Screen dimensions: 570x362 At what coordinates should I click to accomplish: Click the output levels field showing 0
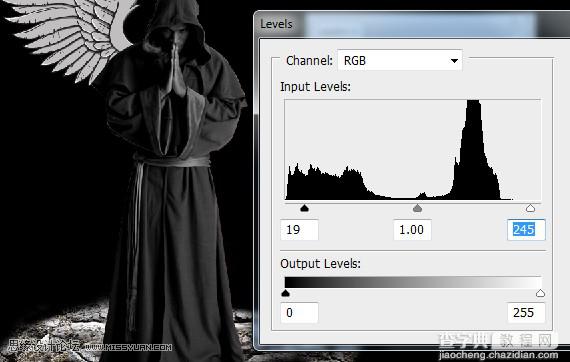click(x=300, y=313)
